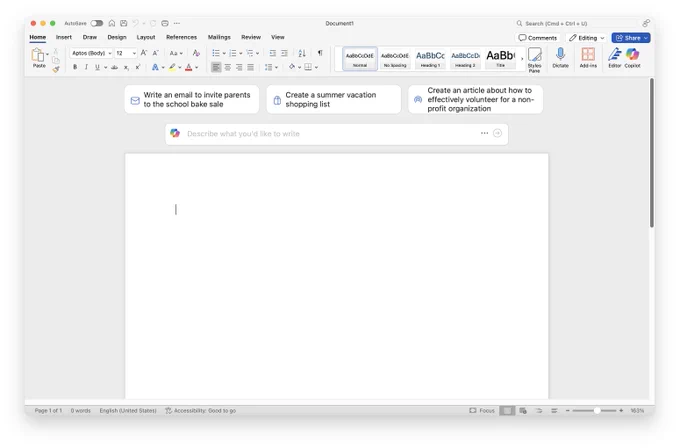Open the References ribbon tab

(181, 37)
